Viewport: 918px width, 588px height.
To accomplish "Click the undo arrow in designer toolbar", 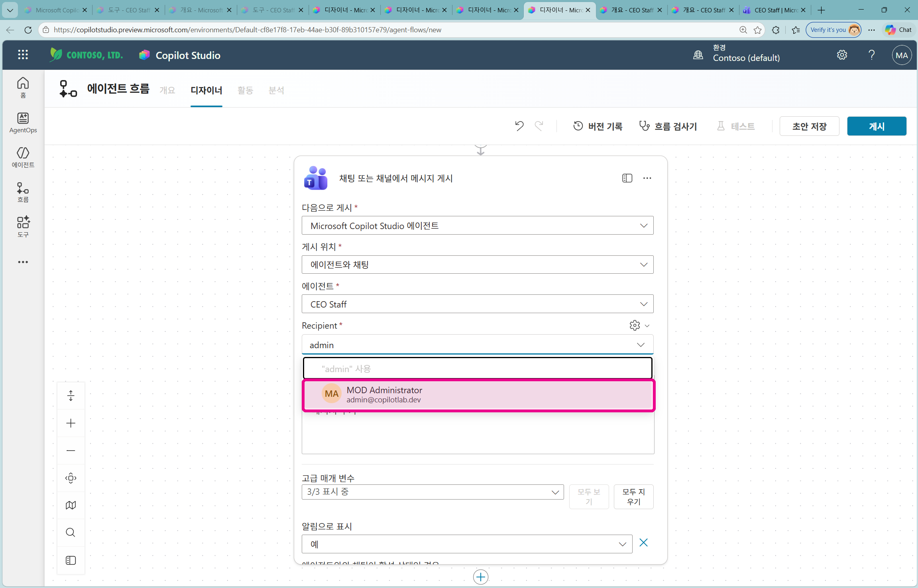I will [x=519, y=126].
